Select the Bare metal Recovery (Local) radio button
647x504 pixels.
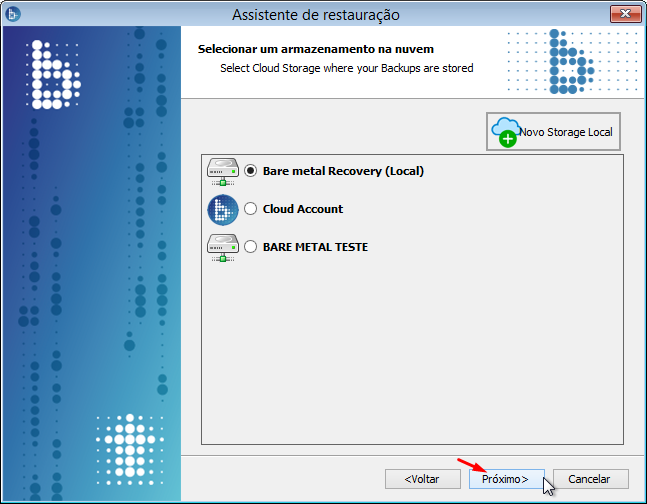pos(250,170)
